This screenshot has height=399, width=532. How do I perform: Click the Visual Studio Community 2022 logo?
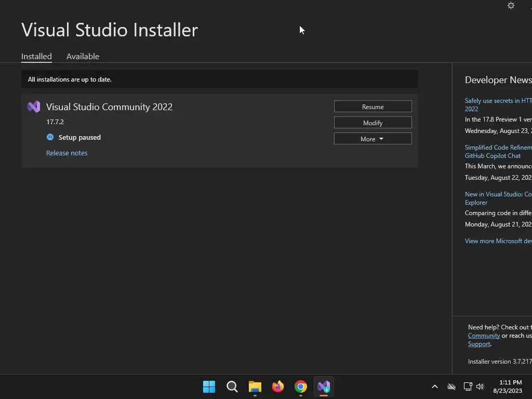point(34,107)
